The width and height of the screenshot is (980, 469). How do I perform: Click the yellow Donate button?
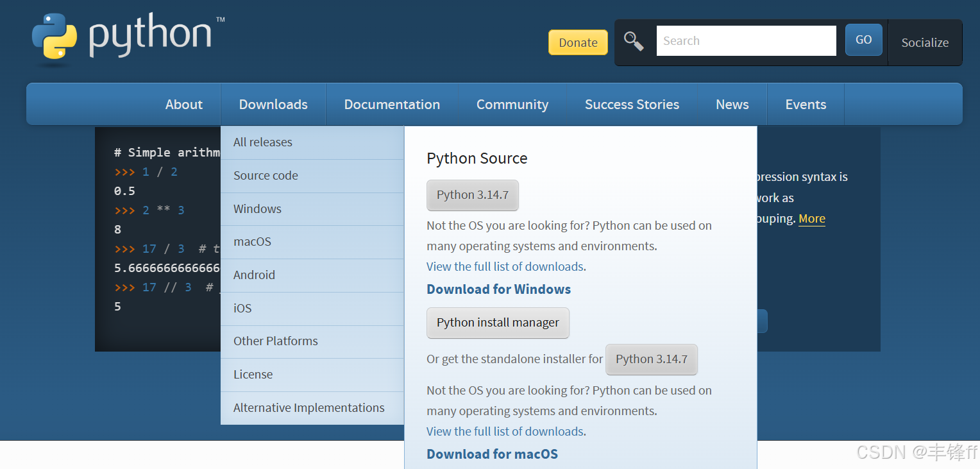tap(578, 42)
